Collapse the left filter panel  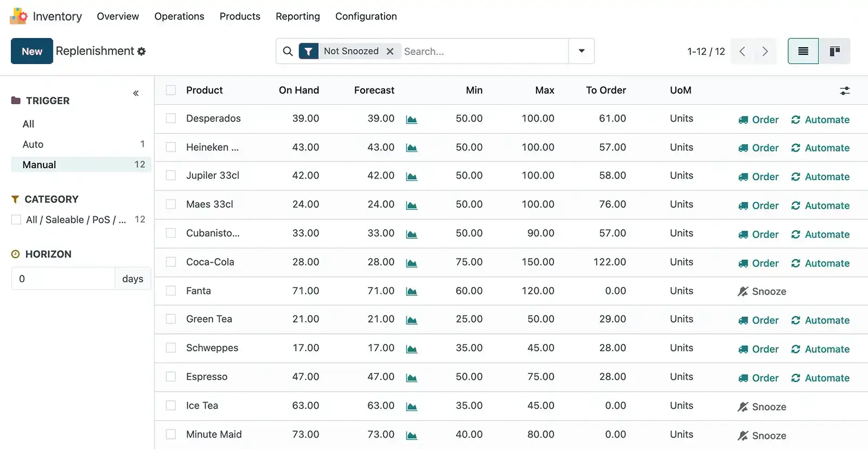tap(136, 93)
